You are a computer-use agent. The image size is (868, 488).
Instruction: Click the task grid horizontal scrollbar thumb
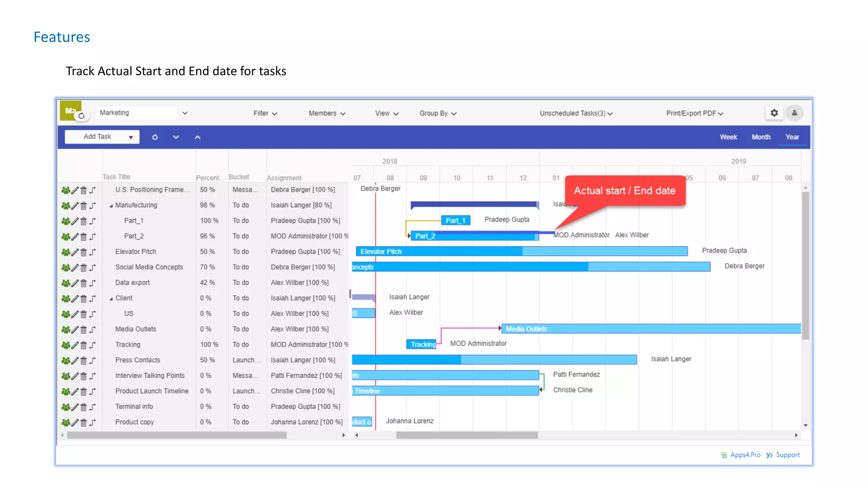pyautogui.click(x=177, y=435)
